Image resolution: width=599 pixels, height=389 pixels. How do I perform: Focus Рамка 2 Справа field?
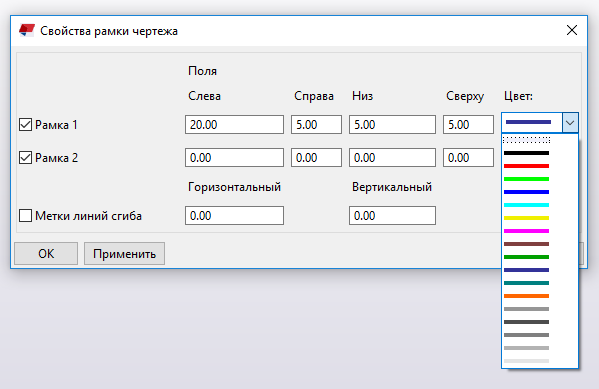coord(316,157)
